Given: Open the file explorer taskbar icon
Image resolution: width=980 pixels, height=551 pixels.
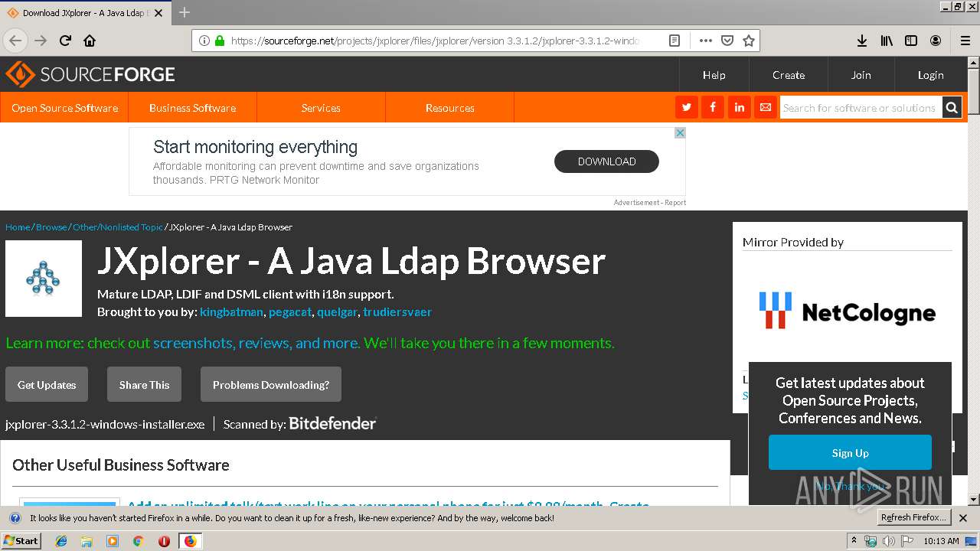Looking at the screenshot, I should [x=87, y=541].
